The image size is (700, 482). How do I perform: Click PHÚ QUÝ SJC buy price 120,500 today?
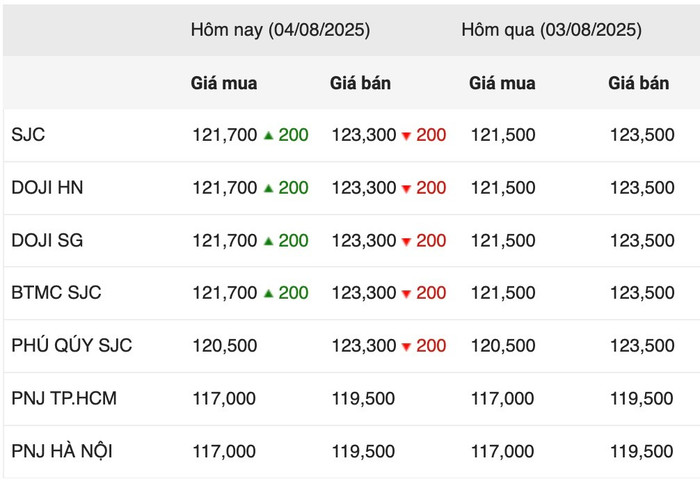pyautogui.click(x=225, y=345)
